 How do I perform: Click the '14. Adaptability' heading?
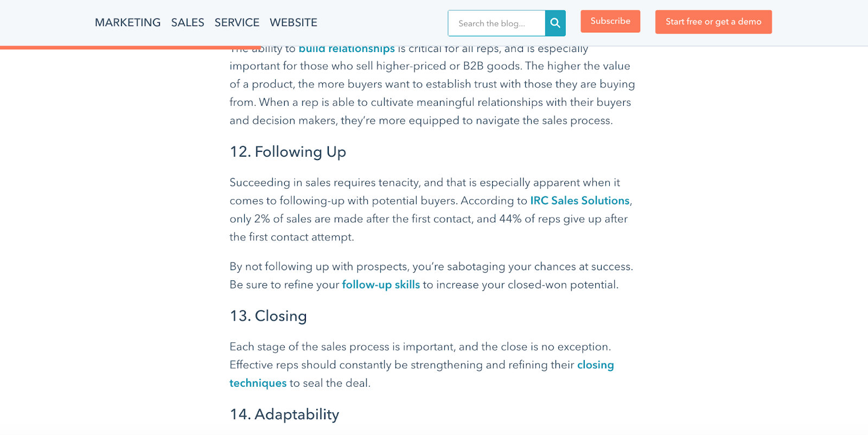pos(285,414)
